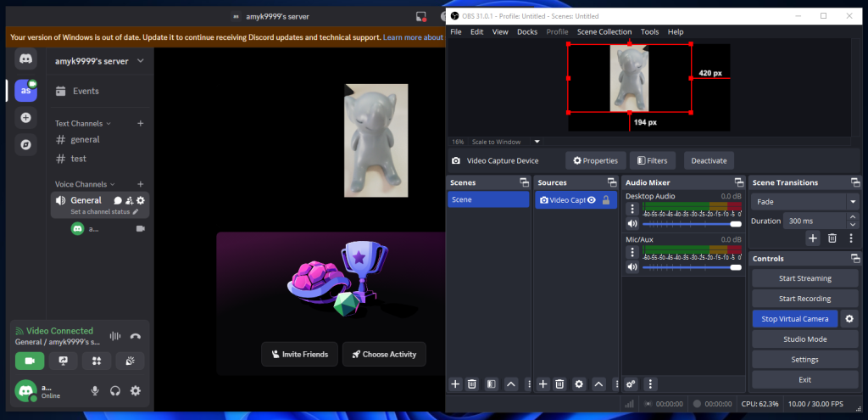
Task: Toggle the lock on Video Capture source
Action: click(x=606, y=200)
